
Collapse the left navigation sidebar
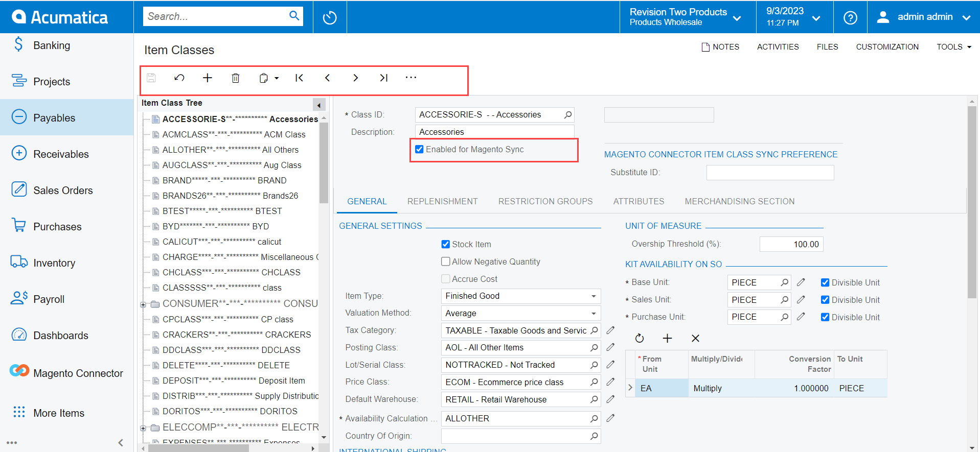tap(121, 443)
